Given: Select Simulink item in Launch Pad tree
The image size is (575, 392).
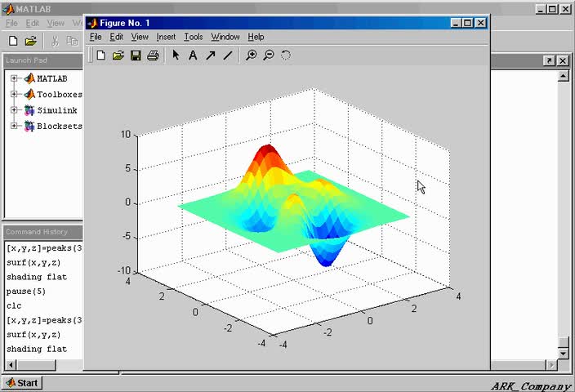Looking at the screenshot, I should 57,110.
